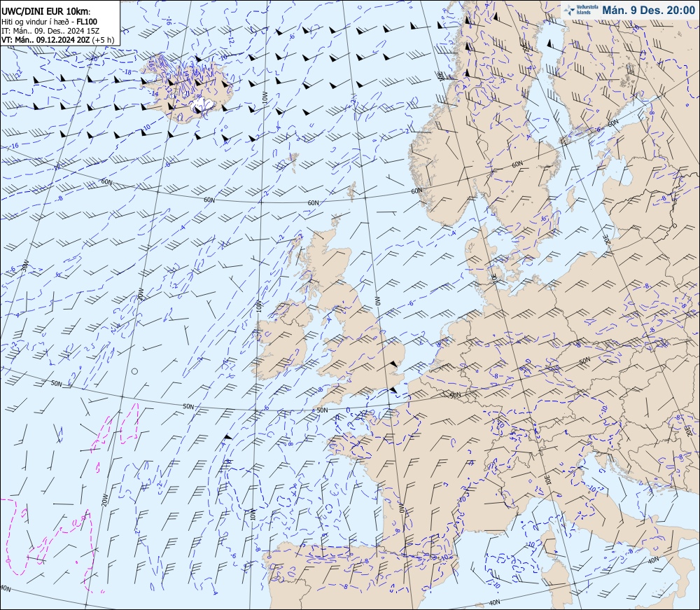Click the "VT: Mán.. 09.12.2024 20Z (+5 h)" line
The image size is (700, 610).
click(57, 40)
